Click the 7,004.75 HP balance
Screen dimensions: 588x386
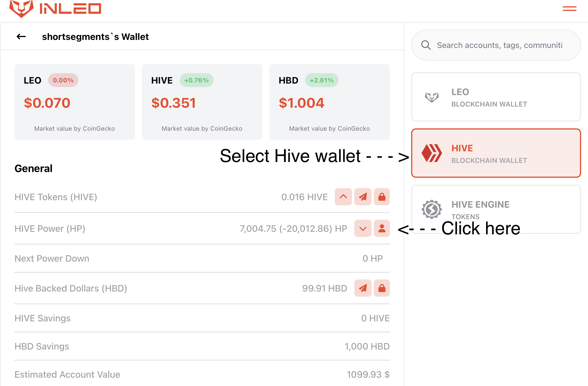293,229
